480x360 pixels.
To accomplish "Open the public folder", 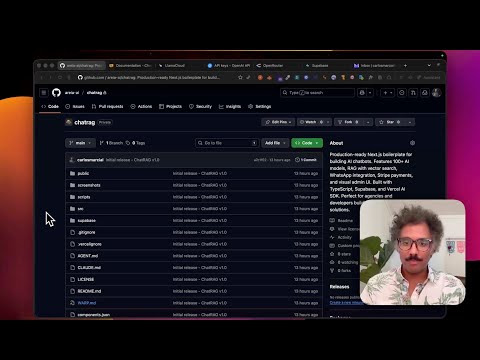I will 83,173.
